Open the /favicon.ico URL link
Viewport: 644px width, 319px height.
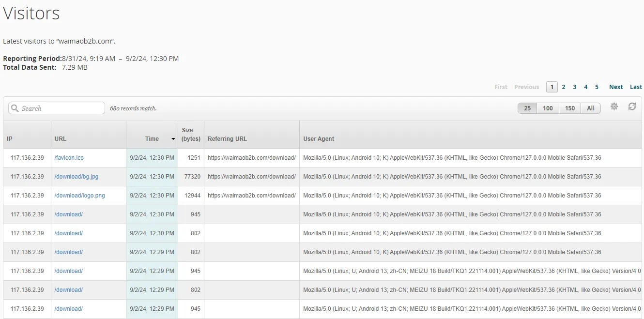click(x=69, y=158)
